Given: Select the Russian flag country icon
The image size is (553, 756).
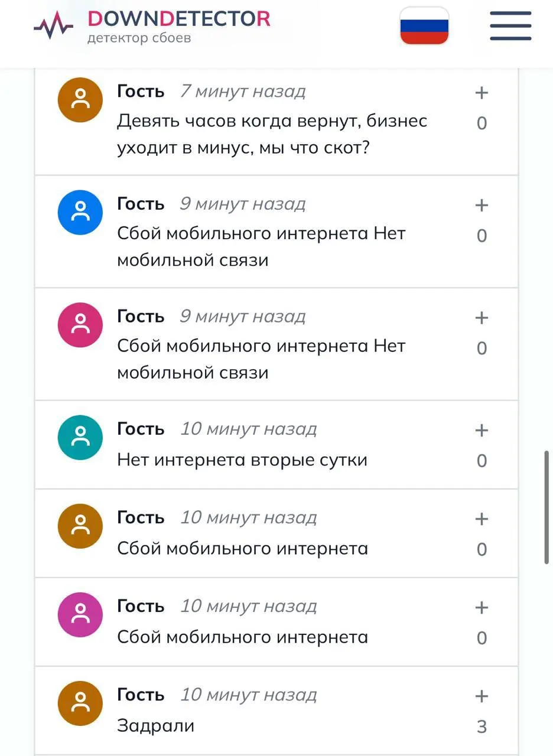Looking at the screenshot, I should [x=424, y=25].
